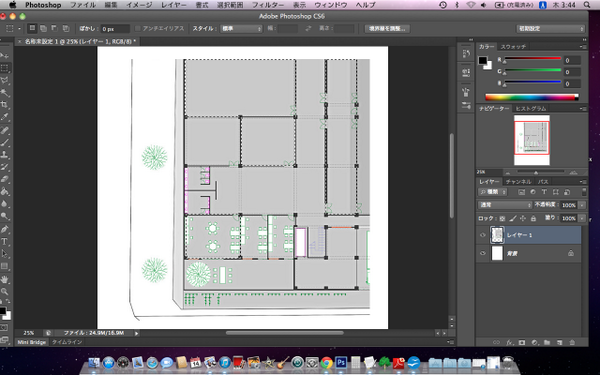600x375 pixels.
Task: Open the tool preset picker arrow
Action: (x=20, y=29)
